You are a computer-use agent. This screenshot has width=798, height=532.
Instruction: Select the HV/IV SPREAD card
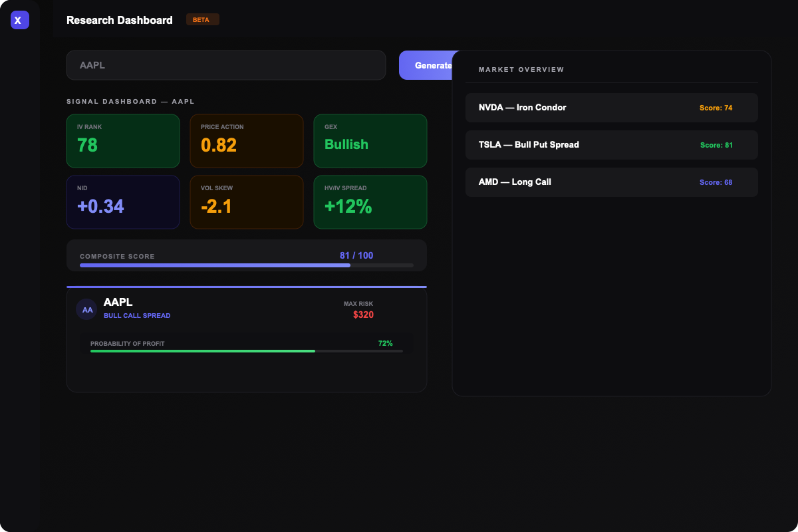click(370, 202)
